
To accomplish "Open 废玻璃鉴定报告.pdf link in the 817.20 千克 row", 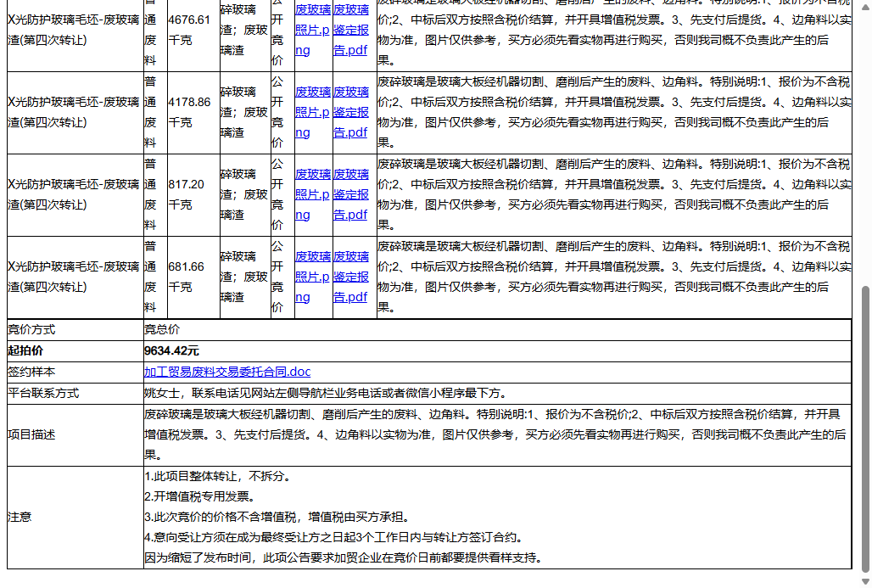I will click(x=351, y=194).
